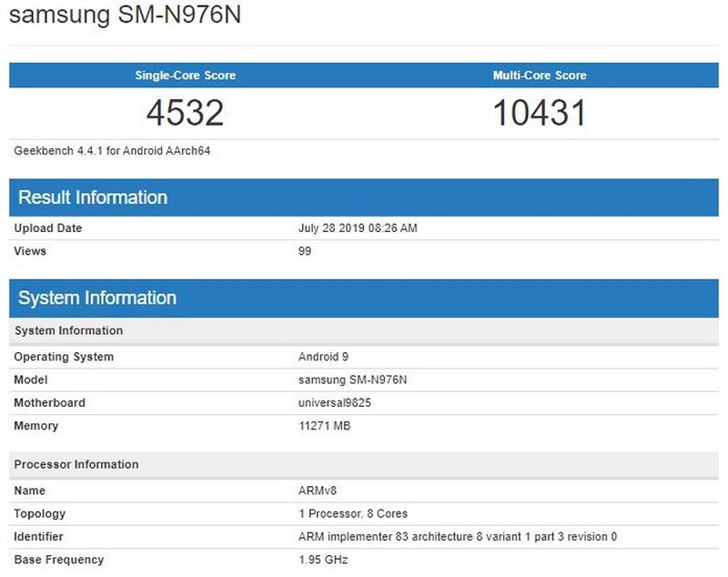
Task: Click the Result Information section header
Action: 95,197
